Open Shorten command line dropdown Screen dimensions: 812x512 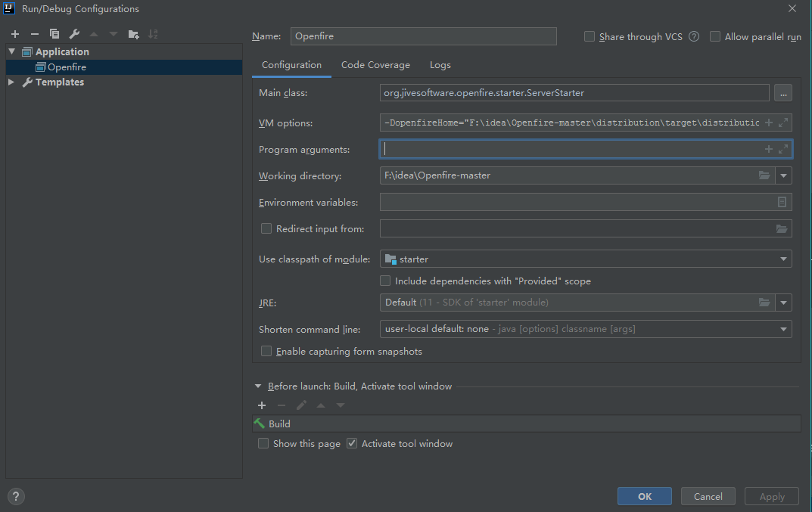pyautogui.click(x=783, y=329)
